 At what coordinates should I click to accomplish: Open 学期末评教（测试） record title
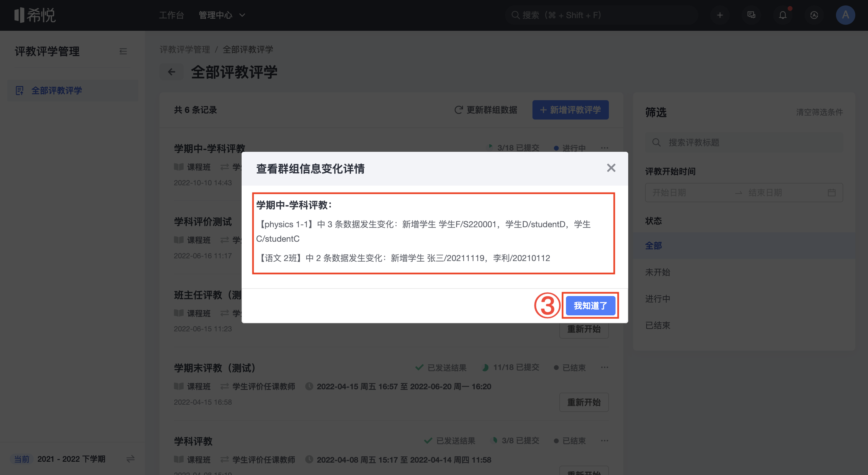pos(215,368)
